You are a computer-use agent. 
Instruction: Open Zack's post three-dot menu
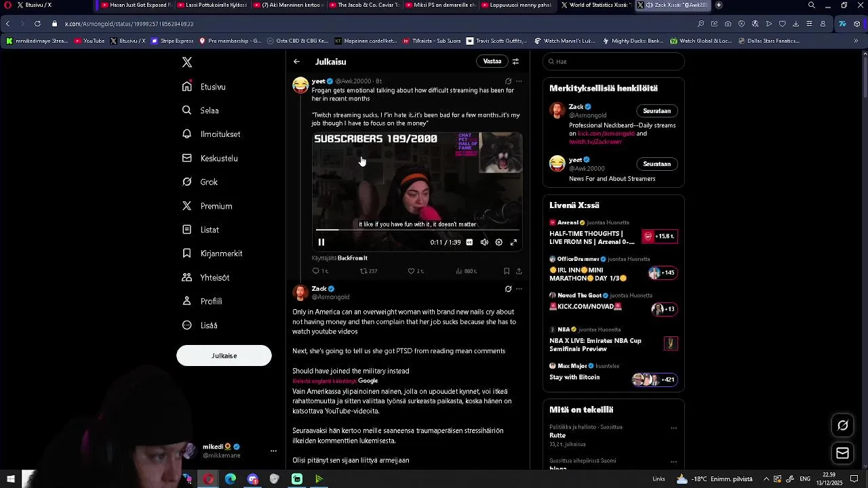click(x=519, y=289)
